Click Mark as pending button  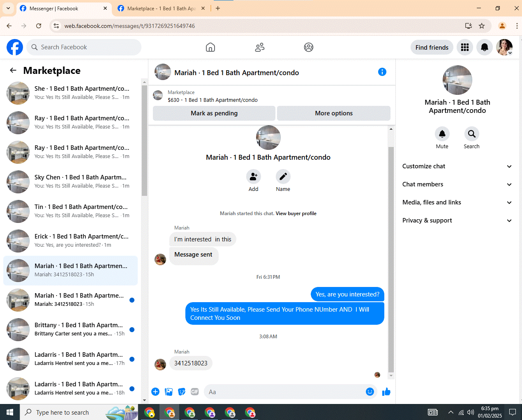pos(214,113)
